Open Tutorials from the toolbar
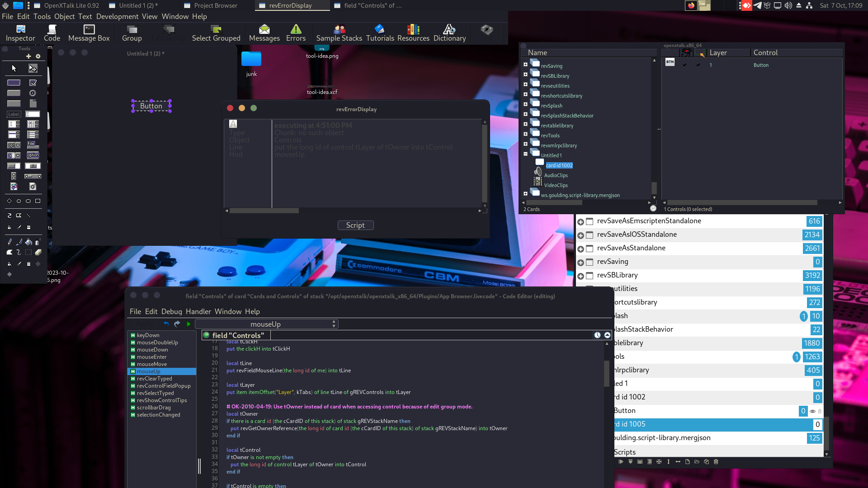Image resolution: width=868 pixels, height=488 pixels. click(380, 33)
